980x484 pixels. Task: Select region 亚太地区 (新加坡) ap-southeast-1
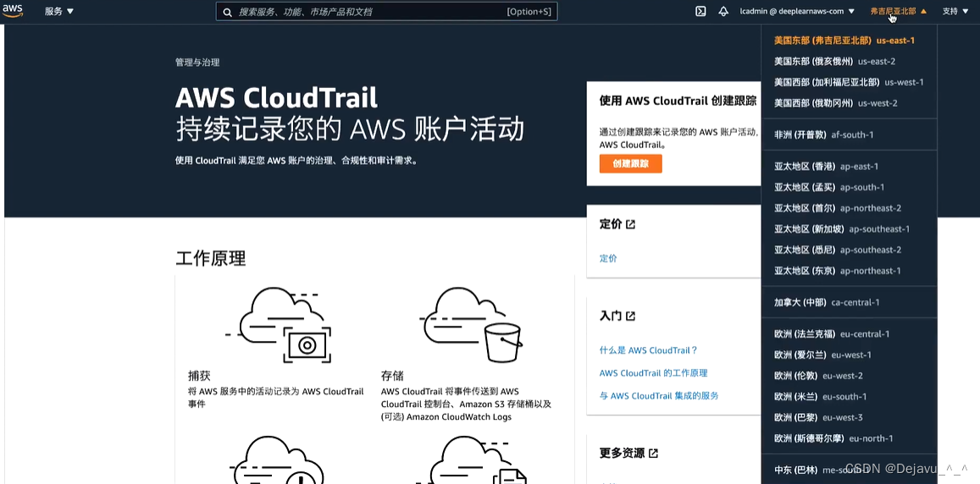pos(842,229)
